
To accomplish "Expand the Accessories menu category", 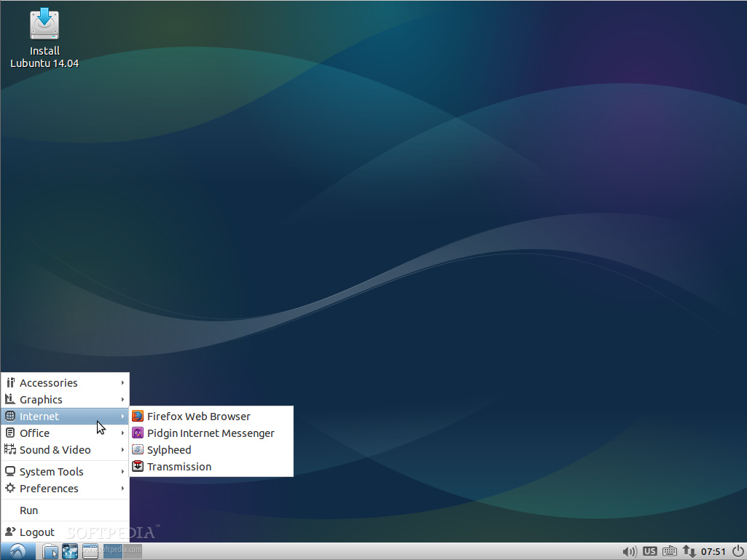I will [x=66, y=383].
